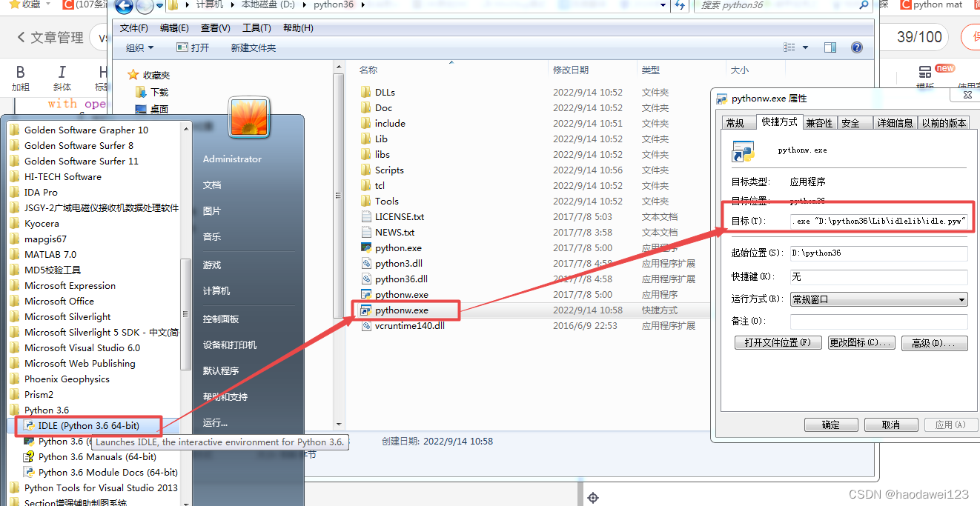Switch to the 以前的版本 tab
Viewport: 980px width, 506px height.
click(x=944, y=123)
